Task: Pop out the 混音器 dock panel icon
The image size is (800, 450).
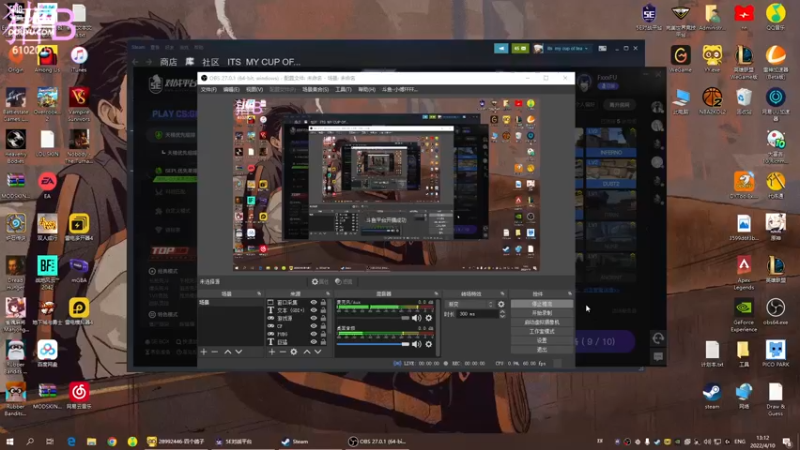Action: pos(436,294)
